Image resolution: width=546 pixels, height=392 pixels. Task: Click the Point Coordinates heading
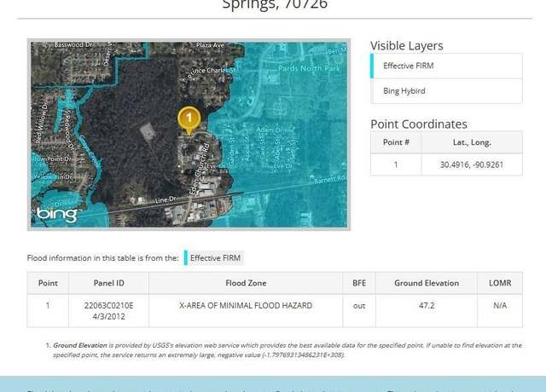[419, 124]
